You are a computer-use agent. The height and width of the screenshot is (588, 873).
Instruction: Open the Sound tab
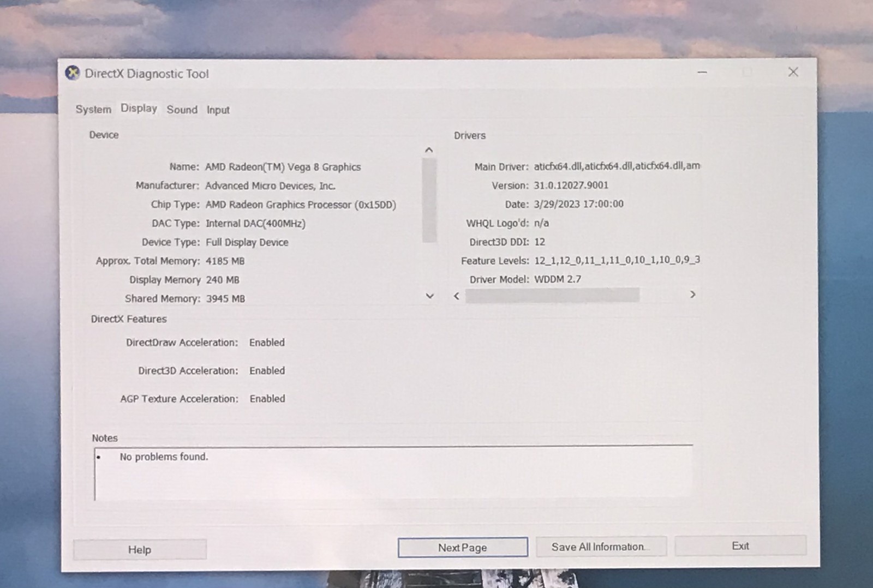[x=182, y=110]
